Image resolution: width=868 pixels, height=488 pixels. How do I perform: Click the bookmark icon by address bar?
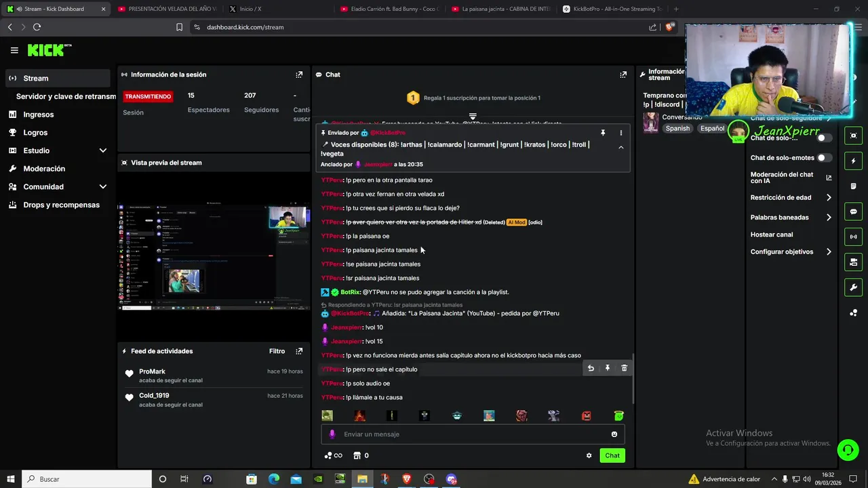179,27
